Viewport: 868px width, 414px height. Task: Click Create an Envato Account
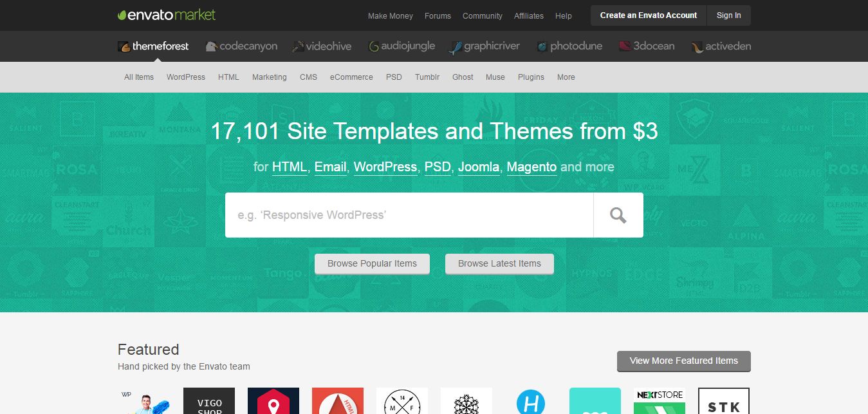649,15
